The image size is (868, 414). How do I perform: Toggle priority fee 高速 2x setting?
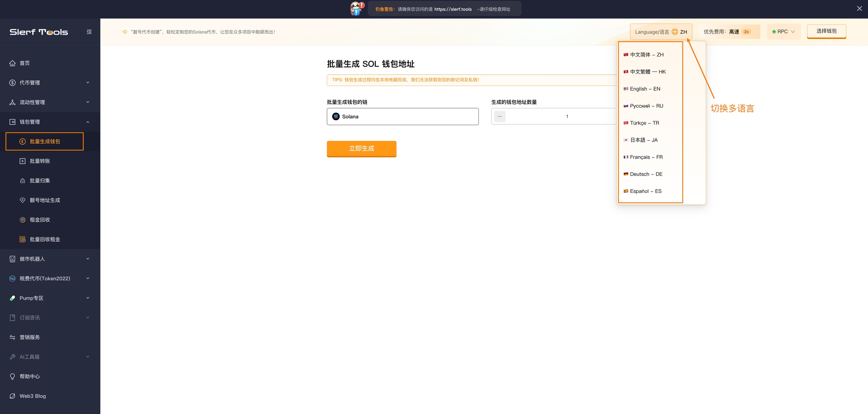729,32
